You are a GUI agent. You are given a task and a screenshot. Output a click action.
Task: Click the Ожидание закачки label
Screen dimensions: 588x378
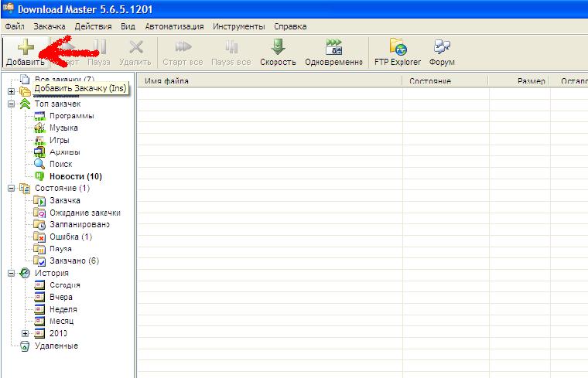(85, 213)
